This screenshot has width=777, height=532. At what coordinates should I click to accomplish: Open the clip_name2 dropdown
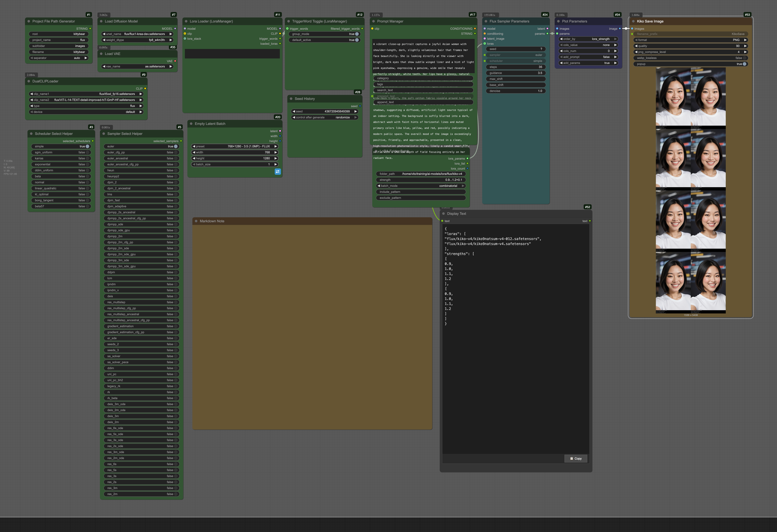point(86,100)
